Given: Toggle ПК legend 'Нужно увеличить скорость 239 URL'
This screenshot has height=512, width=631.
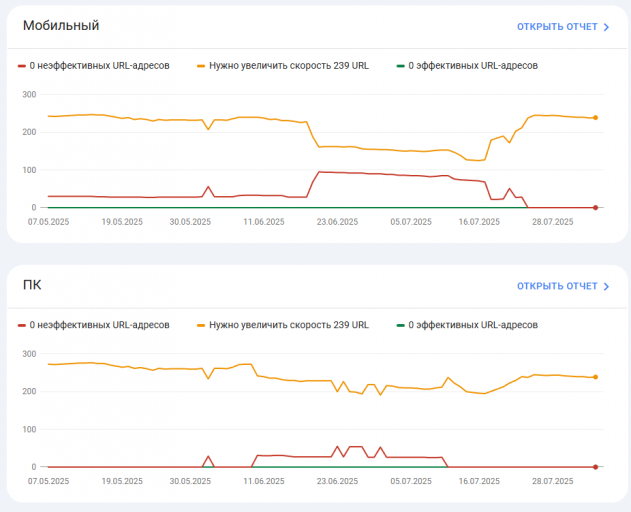Looking at the screenshot, I should tap(283, 325).
